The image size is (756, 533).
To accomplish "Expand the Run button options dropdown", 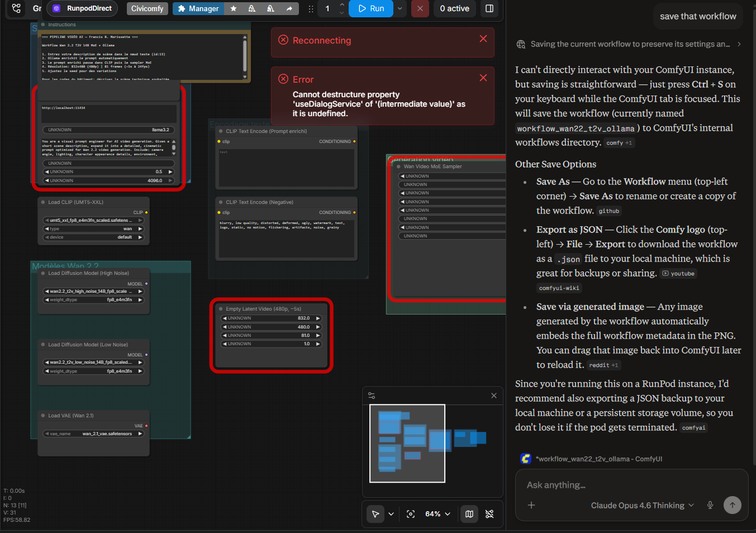I will tap(400, 8).
